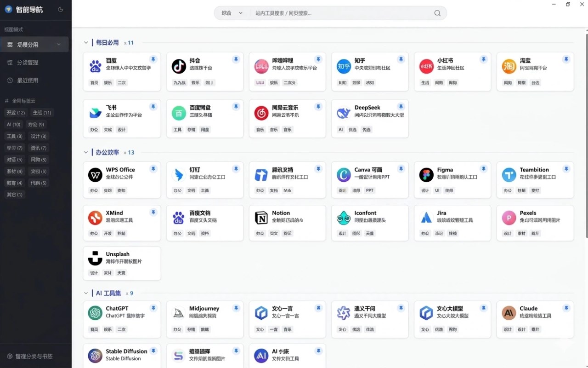Click the red 小红书 app icon
This screenshot has height=368, width=588.
point(426,66)
